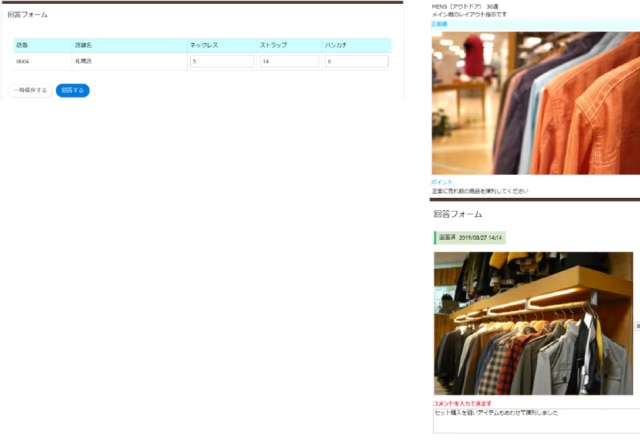640x440 pixels.
Task: Click the ネックレス quantity input field
Action: click(x=221, y=61)
